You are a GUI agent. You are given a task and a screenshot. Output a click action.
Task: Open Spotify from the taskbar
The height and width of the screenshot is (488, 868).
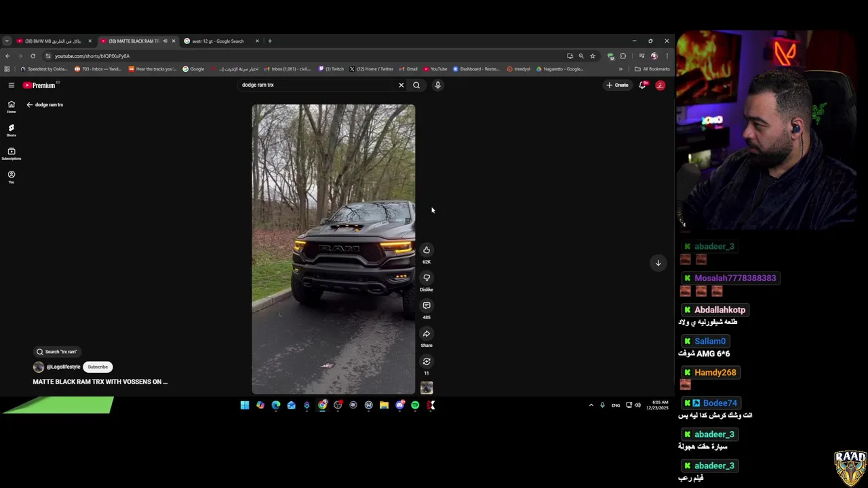[415, 405]
